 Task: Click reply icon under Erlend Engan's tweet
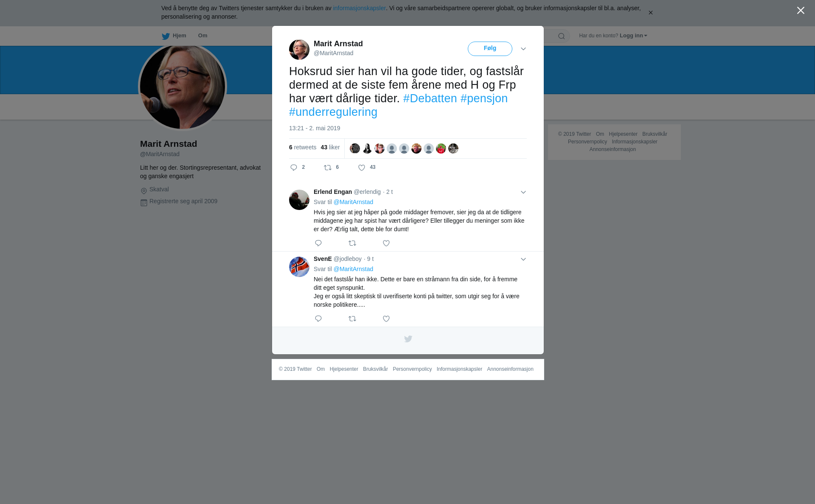coord(318,243)
